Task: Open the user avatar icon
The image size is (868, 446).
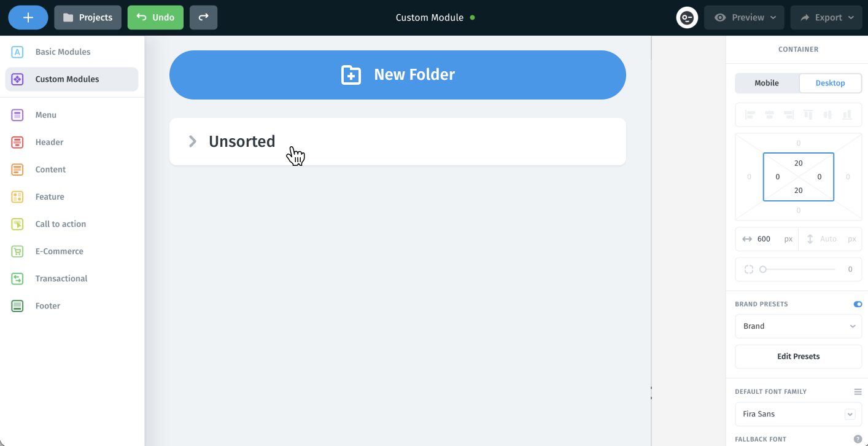Action: [x=687, y=17]
